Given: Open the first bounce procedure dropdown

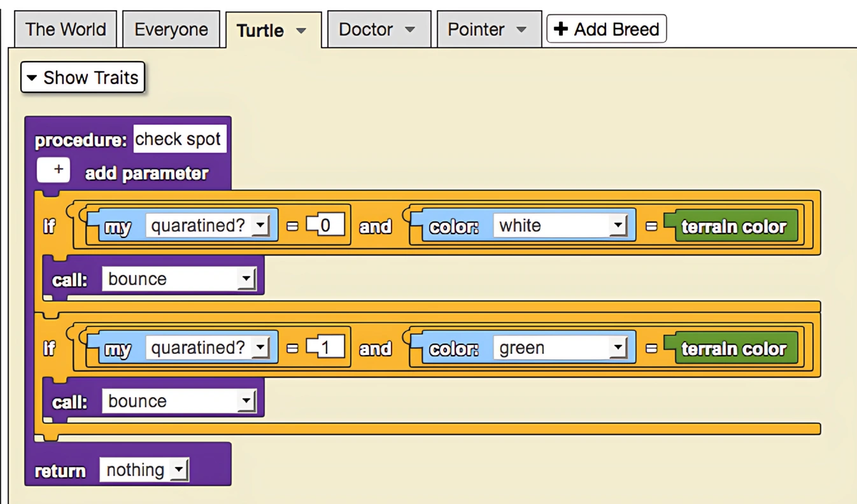Looking at the screenshot, I should coord(249,278).
